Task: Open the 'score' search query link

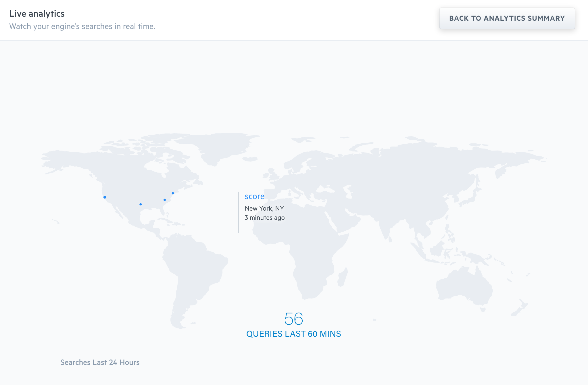Action: [x=254, y=196]
